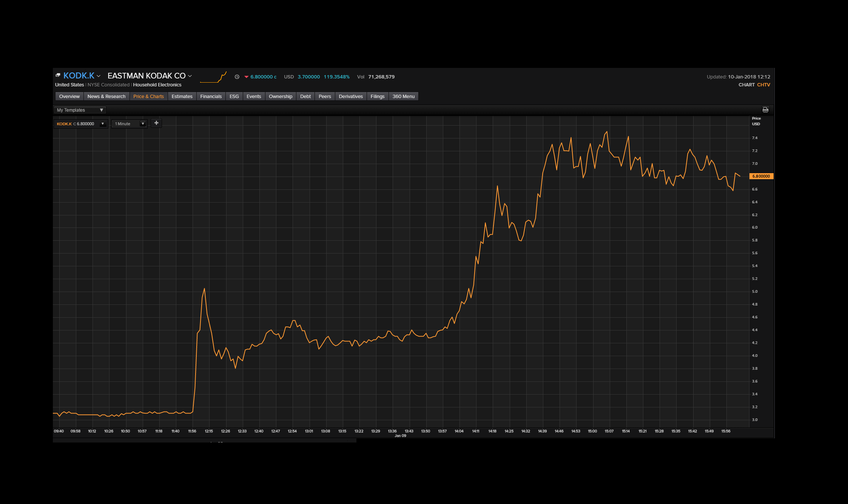
Task: Click the CHART link
Action: pyautogui.click(x=747, y=85)
